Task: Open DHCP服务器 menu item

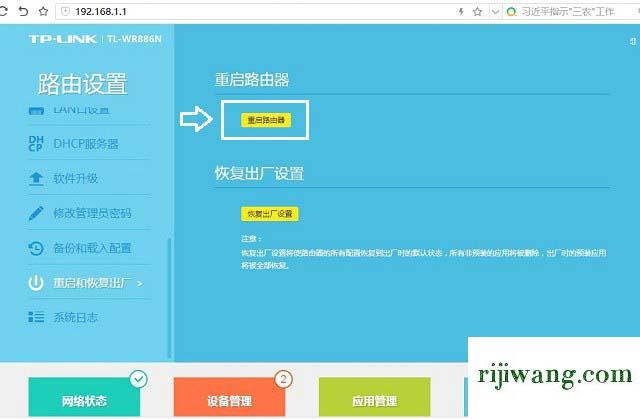Action: (x=86, y=144)
